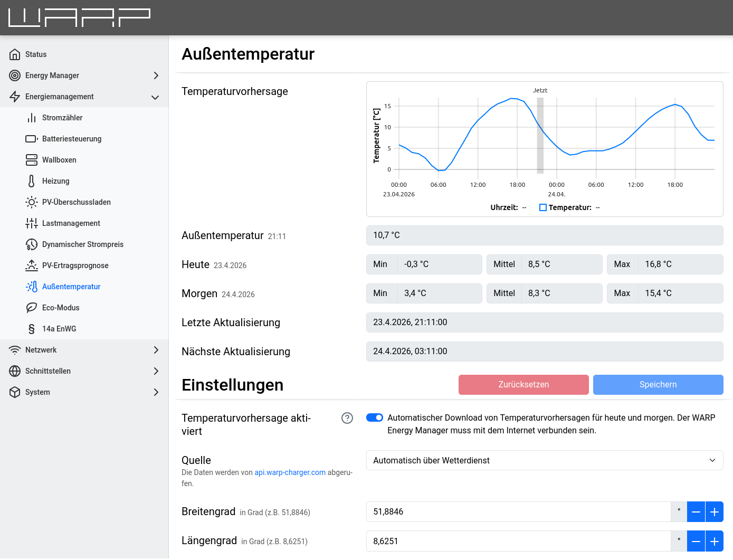733x560 pixels.
Task: Click the Speichern button
Action: coord(658,385)
